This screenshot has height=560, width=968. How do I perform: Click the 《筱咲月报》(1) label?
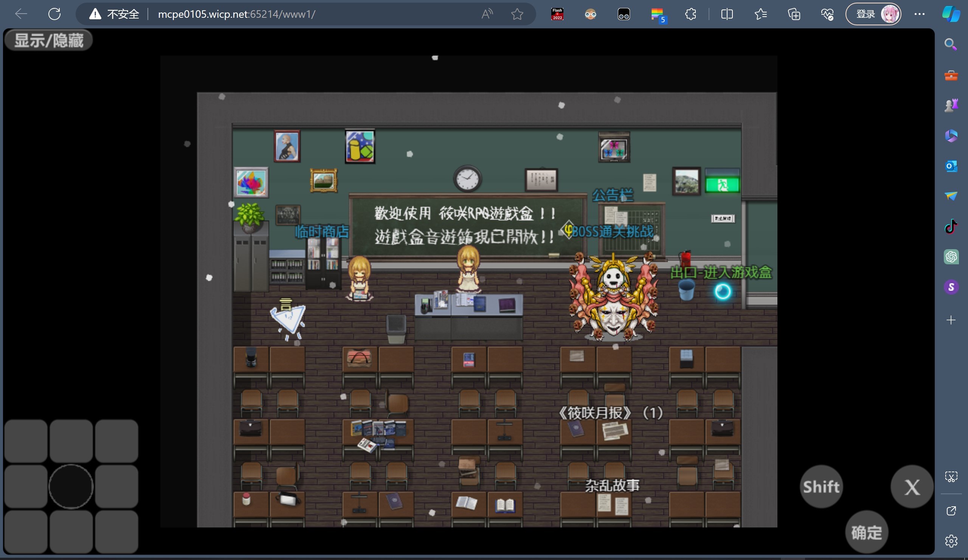611,413
